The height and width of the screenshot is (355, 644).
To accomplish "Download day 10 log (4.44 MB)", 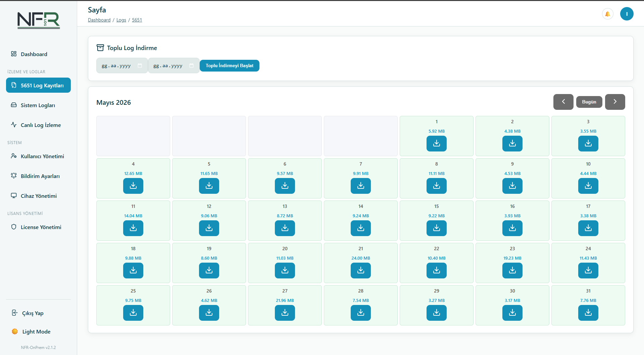I will (588, 186).
